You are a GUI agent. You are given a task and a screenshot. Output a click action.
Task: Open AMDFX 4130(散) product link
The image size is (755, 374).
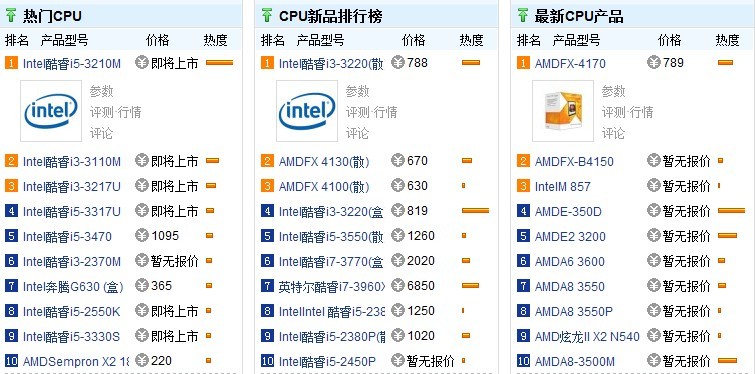click(324, 161)
